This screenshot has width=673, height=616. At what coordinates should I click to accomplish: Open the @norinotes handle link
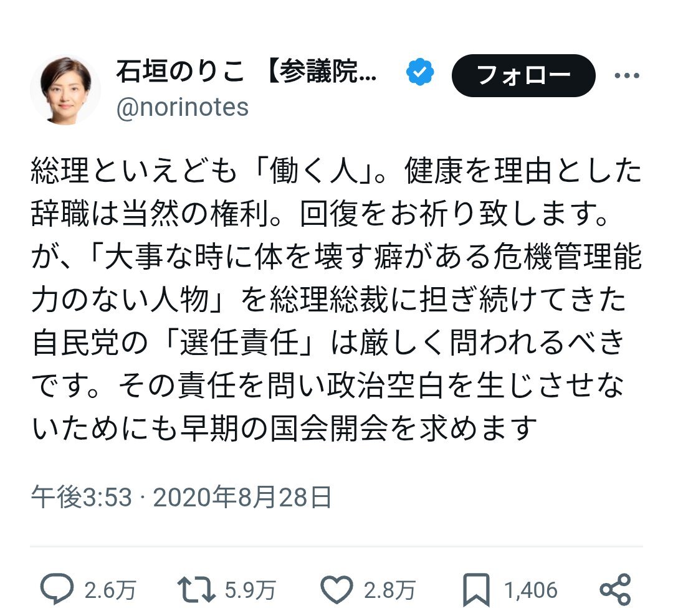point(183,107)
